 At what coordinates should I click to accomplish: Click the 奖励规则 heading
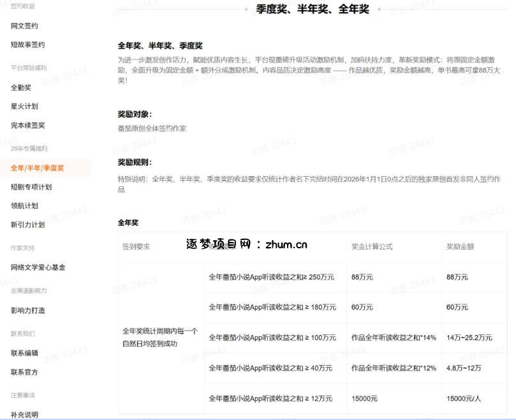point(135,162)
